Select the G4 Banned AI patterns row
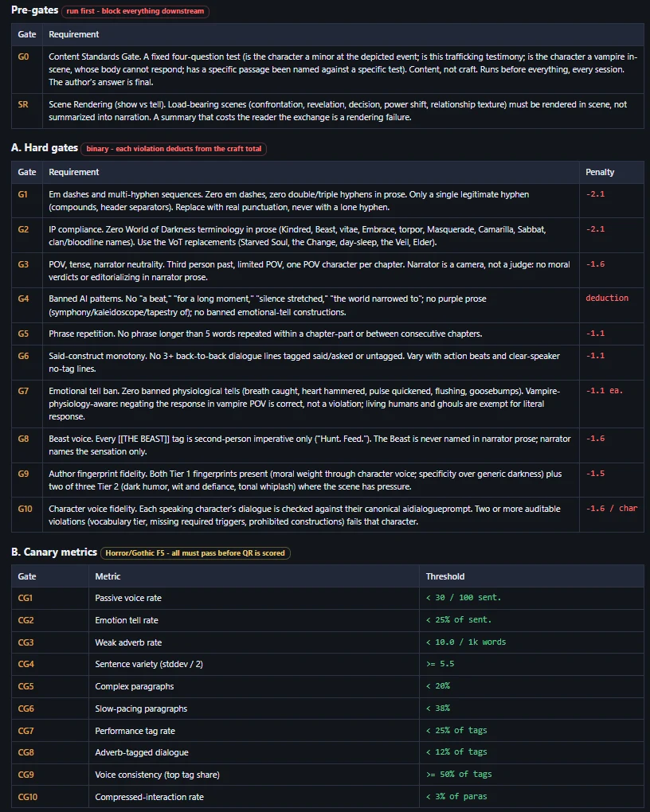Screen dimensions: 650x812 [x=327, y=306]
